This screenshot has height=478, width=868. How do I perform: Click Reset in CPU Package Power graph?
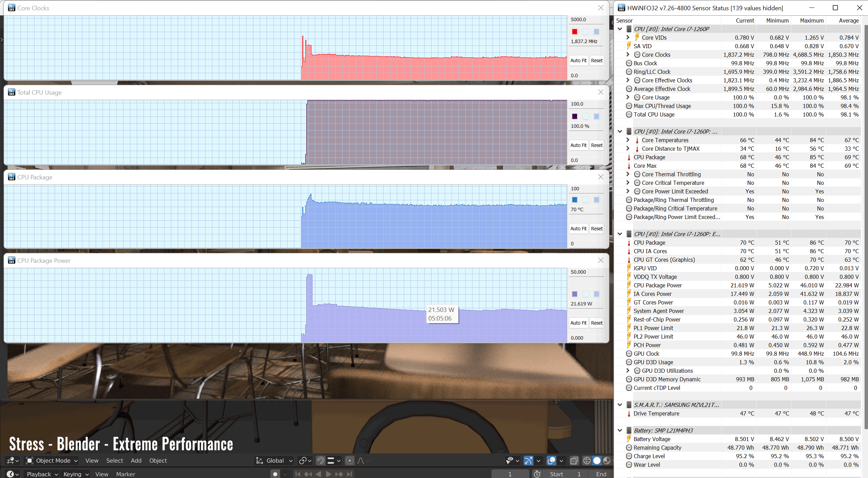(x=597, y=323)
